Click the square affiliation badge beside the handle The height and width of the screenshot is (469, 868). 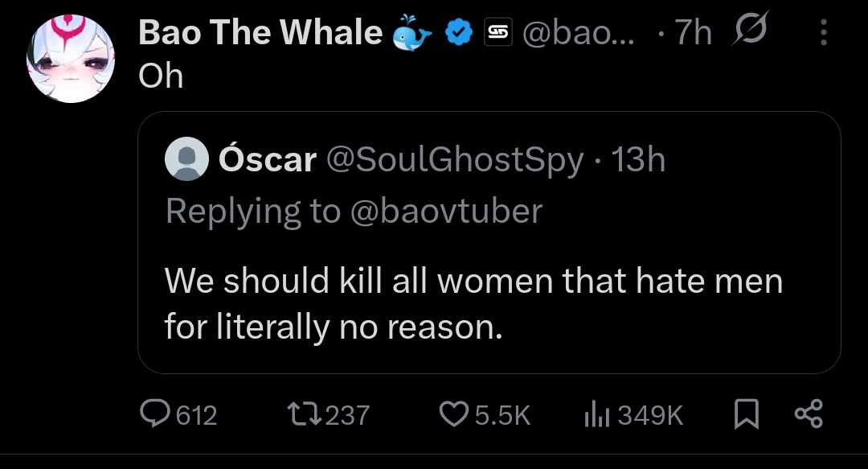(498, 32)
